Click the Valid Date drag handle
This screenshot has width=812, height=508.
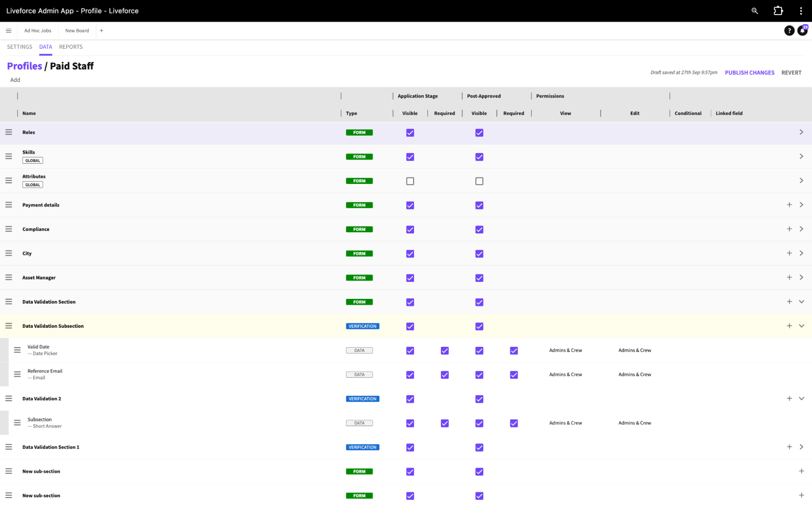coord(17,350)
